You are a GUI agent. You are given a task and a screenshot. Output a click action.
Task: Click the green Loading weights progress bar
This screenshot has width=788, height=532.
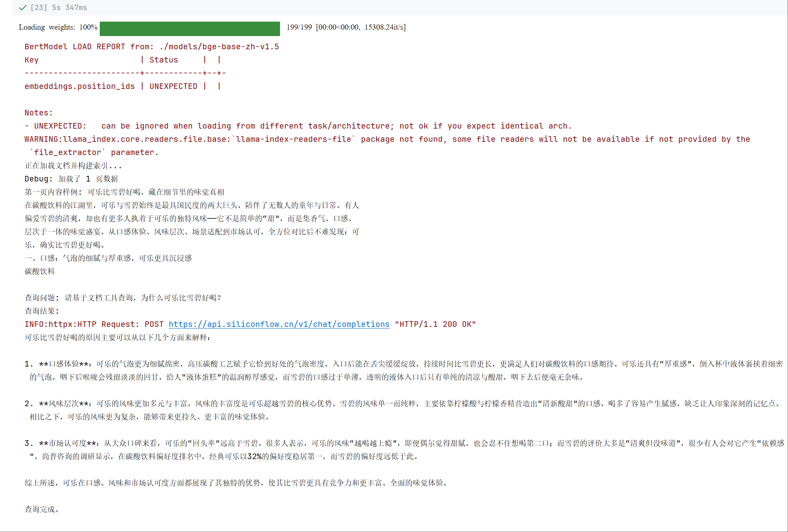tap(189, 28)
